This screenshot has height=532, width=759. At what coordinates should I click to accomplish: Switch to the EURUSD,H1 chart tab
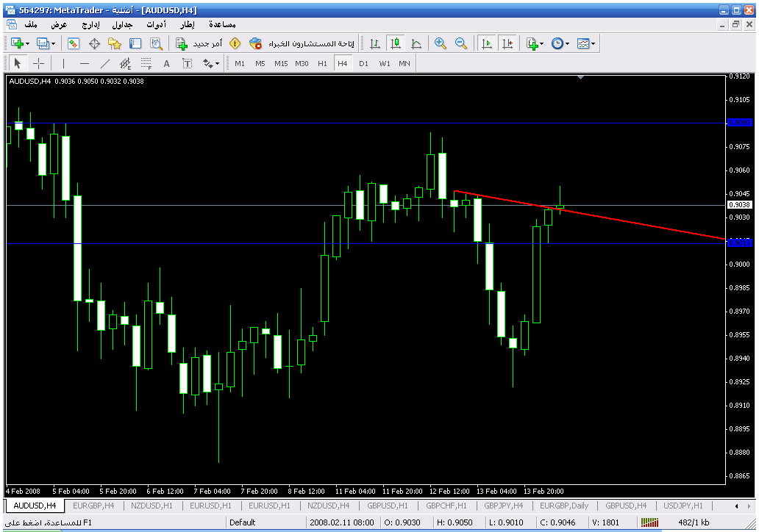click(x=210, y=506)
